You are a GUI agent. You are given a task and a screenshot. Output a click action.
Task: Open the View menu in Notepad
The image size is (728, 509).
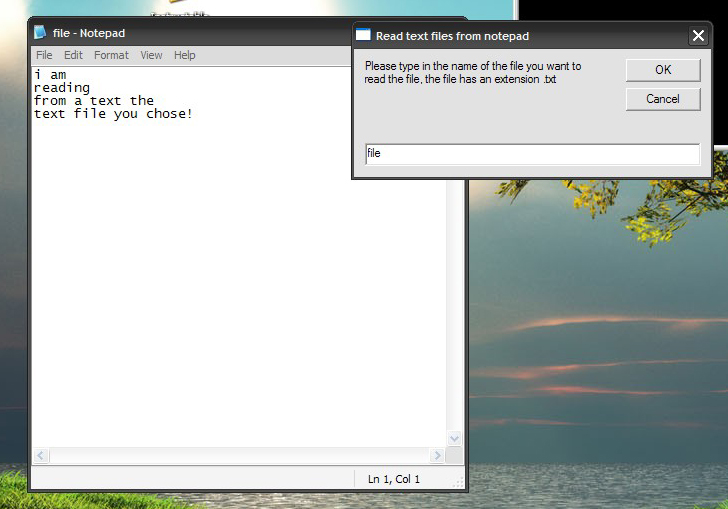tap(151, 55)
